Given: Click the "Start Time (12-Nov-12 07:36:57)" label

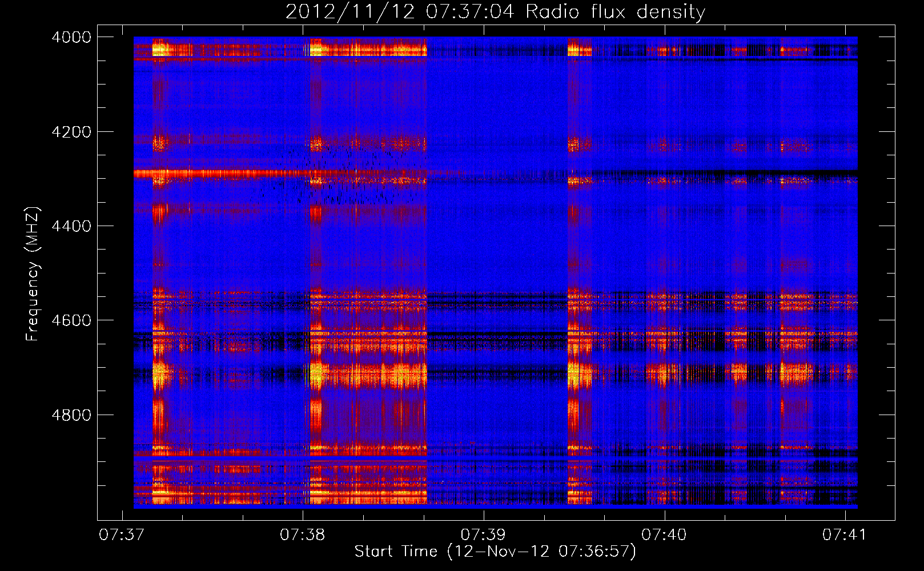Looking at the screenshot, I should (495, 552).
